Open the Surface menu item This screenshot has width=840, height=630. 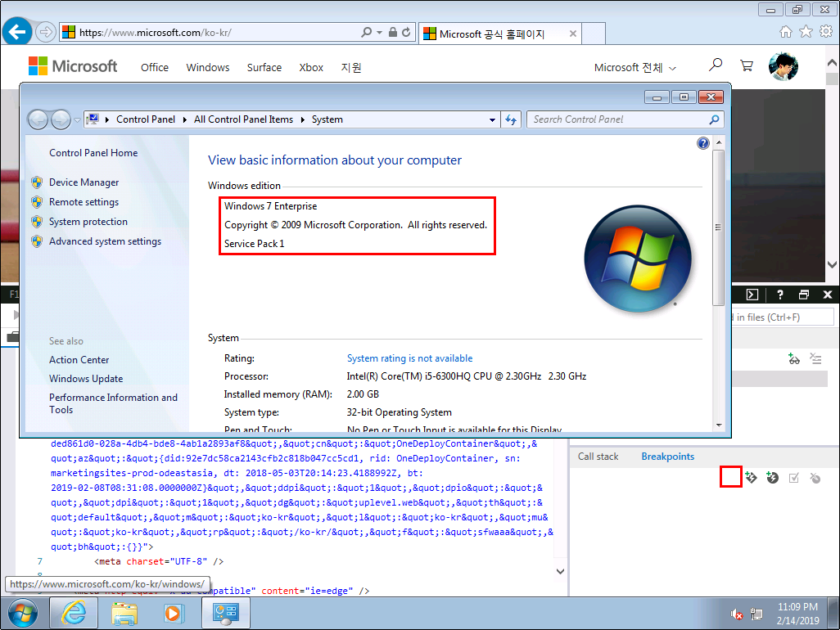click(x=264, y=67)
